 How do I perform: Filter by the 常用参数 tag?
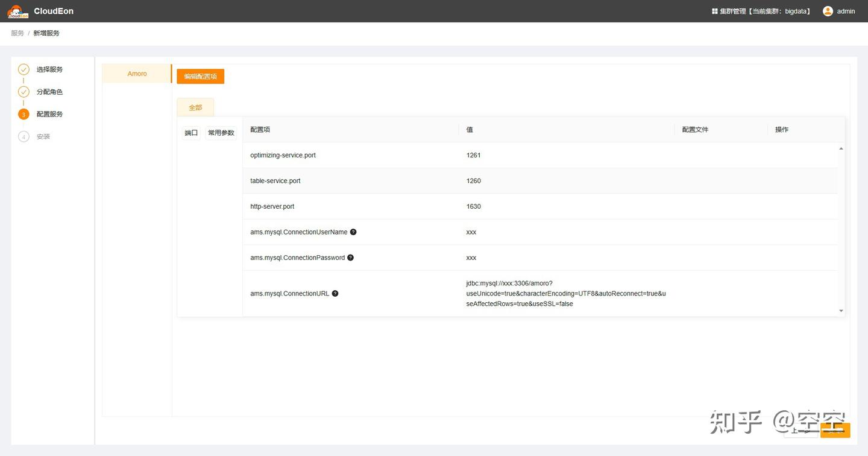[x=221, y=133]
